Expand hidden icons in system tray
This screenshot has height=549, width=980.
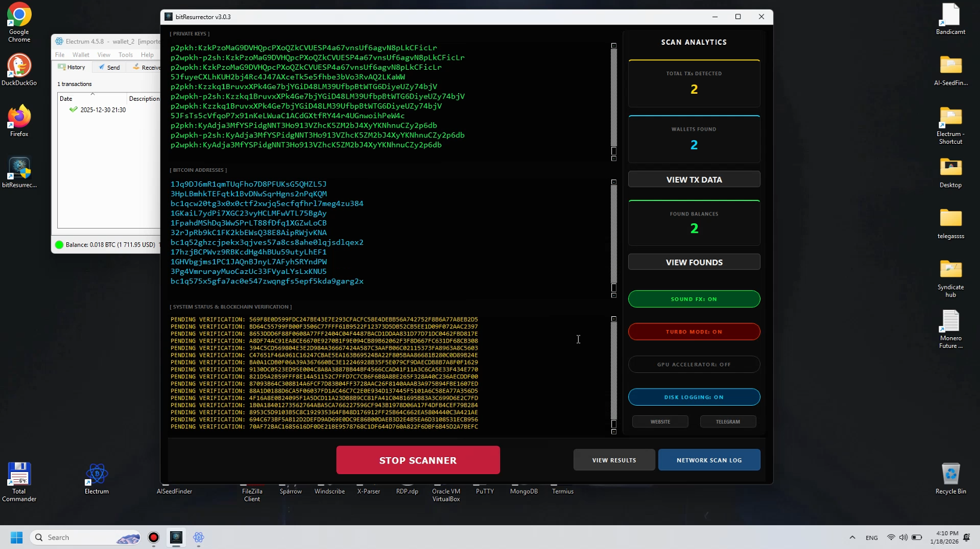[x=852, y=537]
